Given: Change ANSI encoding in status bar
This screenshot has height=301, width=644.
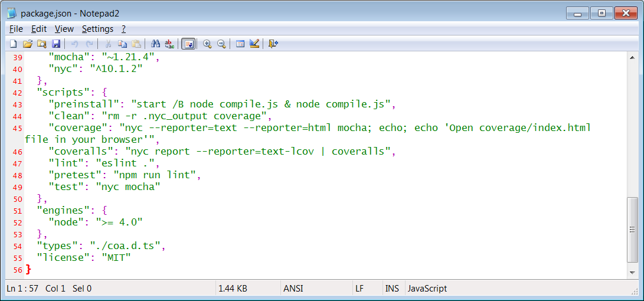Looking at the screenshot, I should 293,289.
